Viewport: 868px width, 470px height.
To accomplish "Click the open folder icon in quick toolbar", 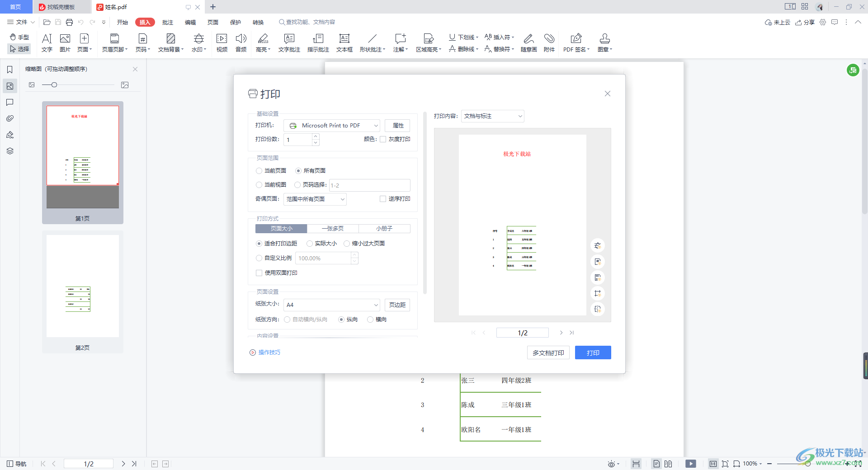I will [47, 22].
